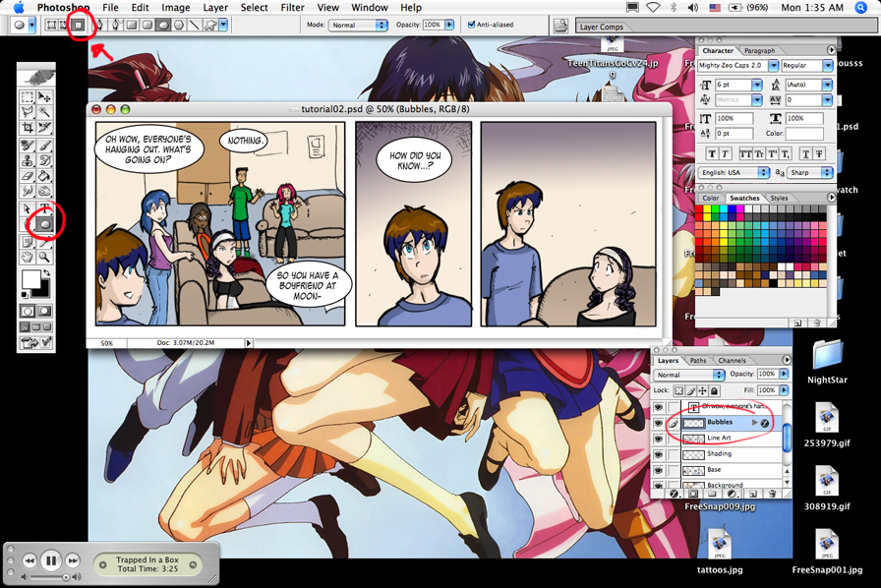Hide the 'Oh wow, everyone's' text layer
This screenshot has height=588, width=881.
coord(658,407)
